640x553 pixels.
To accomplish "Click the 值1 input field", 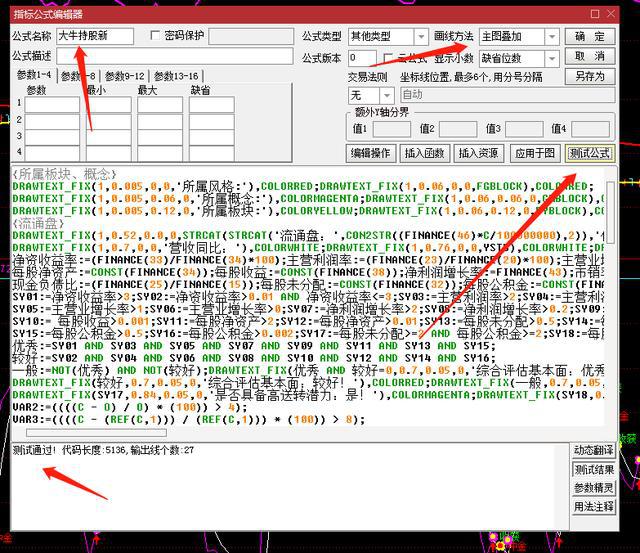I will [x=392, y=129].
